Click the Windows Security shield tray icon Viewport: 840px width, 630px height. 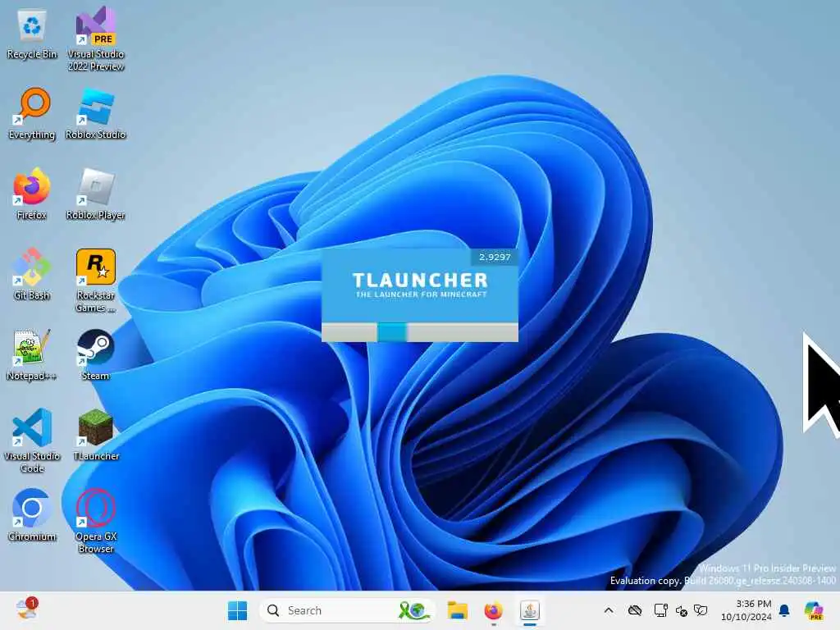point(701,610)
